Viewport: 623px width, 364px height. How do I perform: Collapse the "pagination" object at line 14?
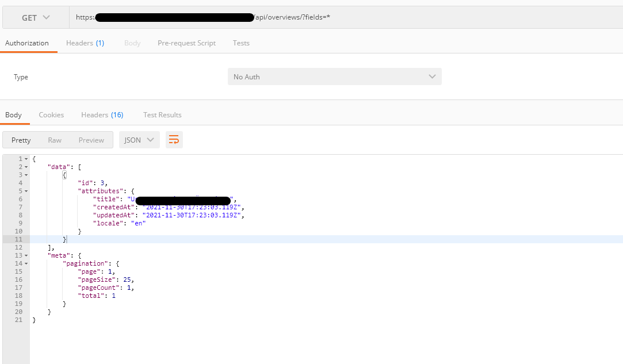point(26,263)
